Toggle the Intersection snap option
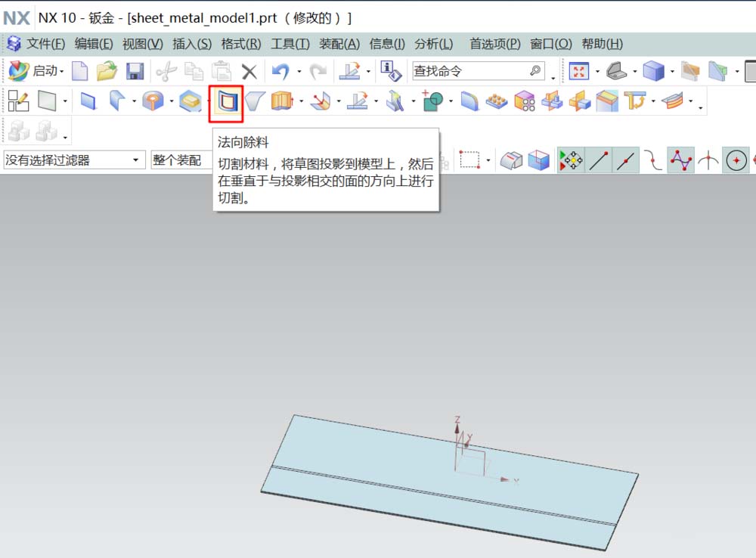Viewport: 756px width, 558px height. point(708,160)
